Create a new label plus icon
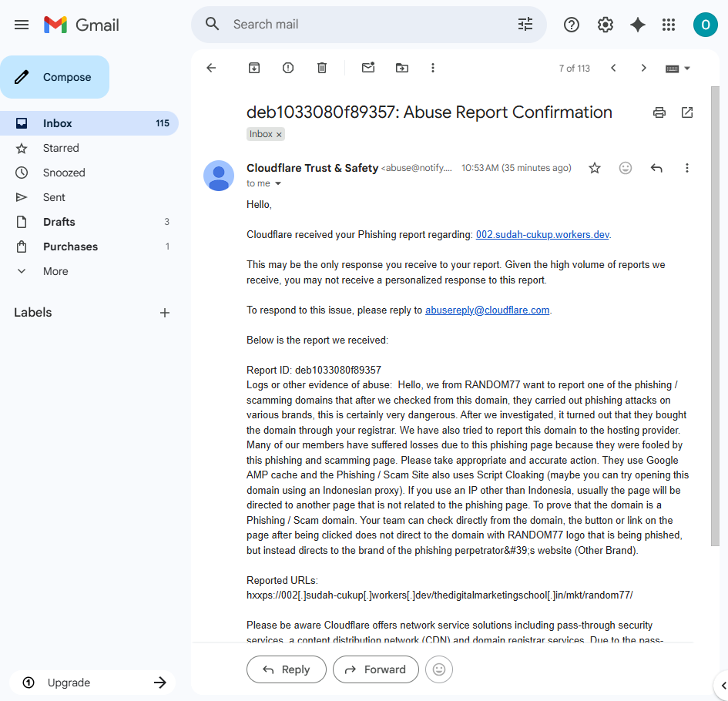The image size is (728, 701). point(164,313)
